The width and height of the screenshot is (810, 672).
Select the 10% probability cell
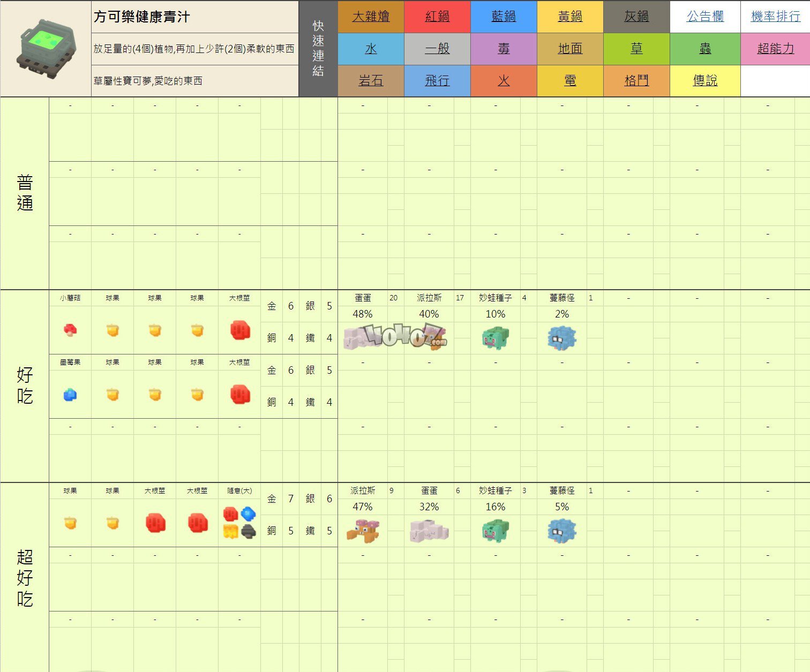[x=496, y=314]
